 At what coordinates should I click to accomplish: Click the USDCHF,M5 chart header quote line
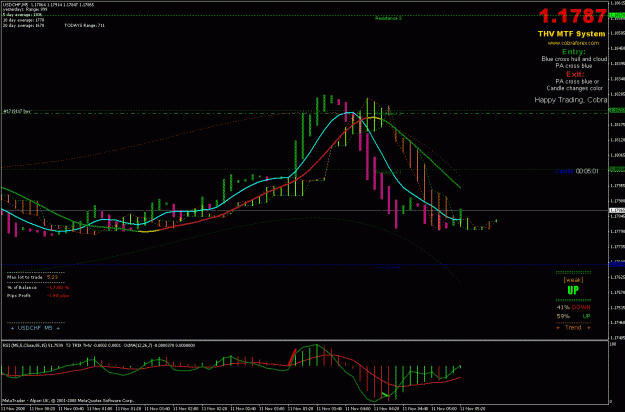point(48,5)
